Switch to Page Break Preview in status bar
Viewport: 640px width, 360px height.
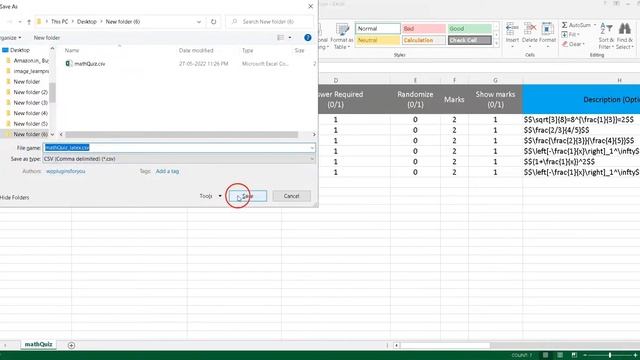574,355
